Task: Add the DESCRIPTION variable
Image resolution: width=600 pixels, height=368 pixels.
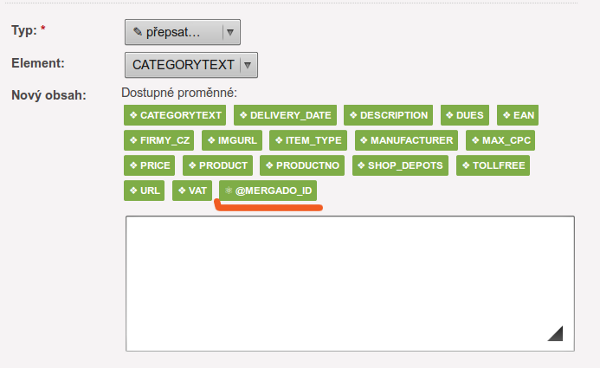Action: pyautogui.click(x=388, y=115)
